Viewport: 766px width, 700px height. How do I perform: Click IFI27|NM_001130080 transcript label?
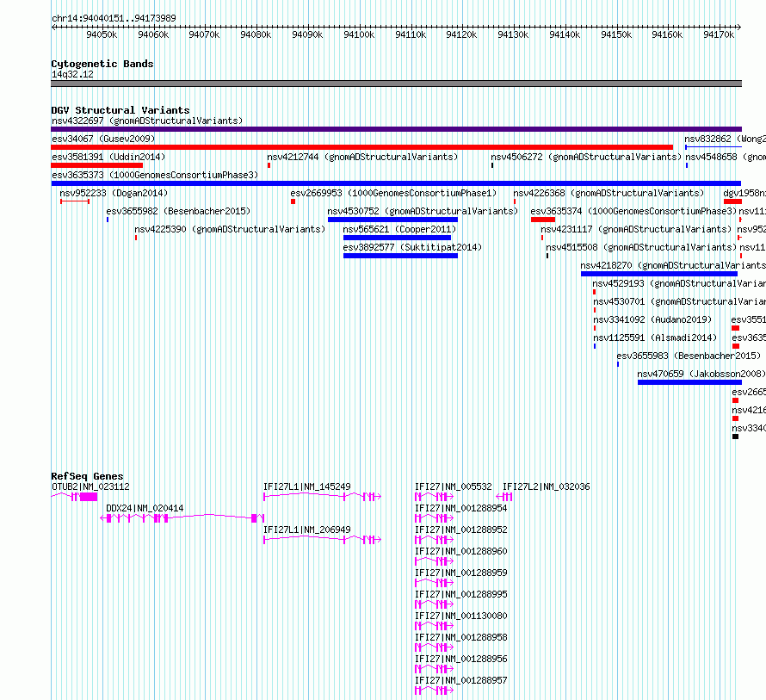[x=461, y=616]
